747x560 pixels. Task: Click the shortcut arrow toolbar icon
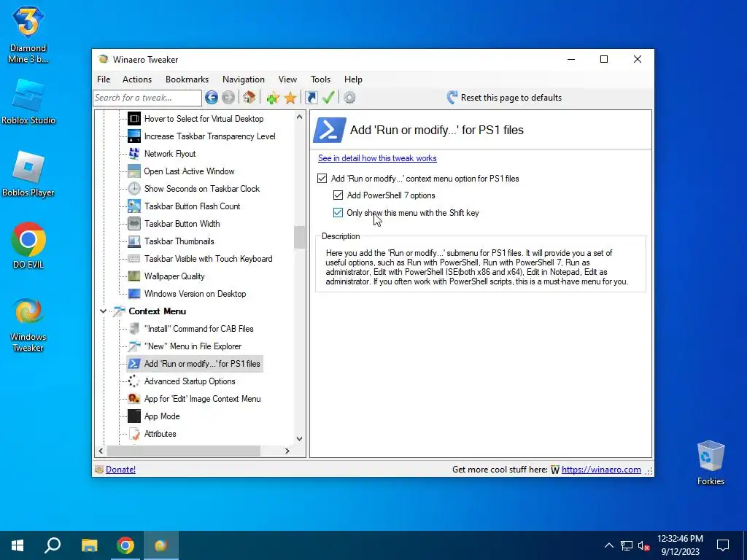click(x=311, y=98)
